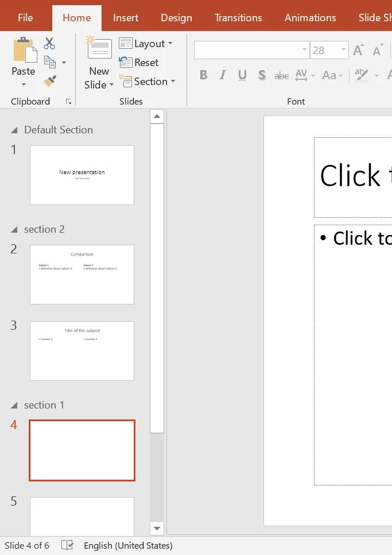The image size is (392, 555).
Task: Click the section 2 header name
Action: tap(44, 229)
